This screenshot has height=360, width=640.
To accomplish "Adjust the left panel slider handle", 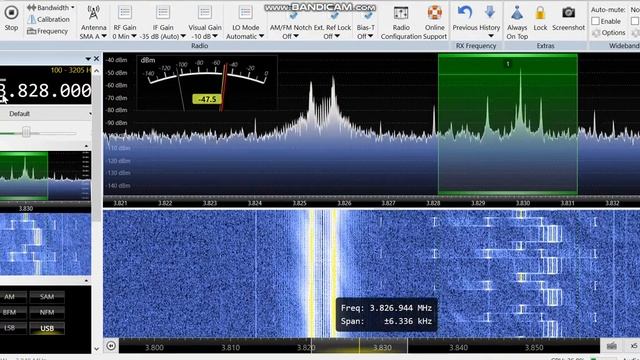I will [26, 132].
